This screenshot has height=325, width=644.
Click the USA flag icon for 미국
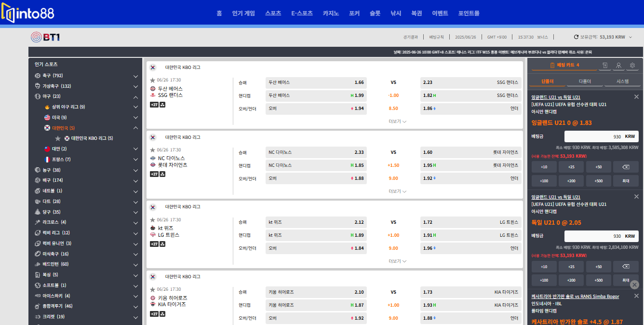coord(47,118)
